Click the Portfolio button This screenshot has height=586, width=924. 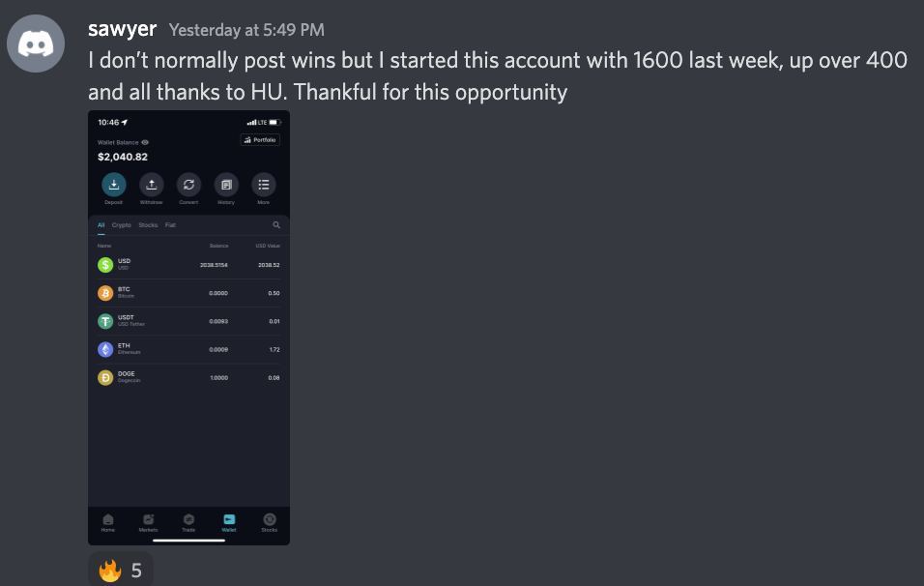[x=260, y=140]
